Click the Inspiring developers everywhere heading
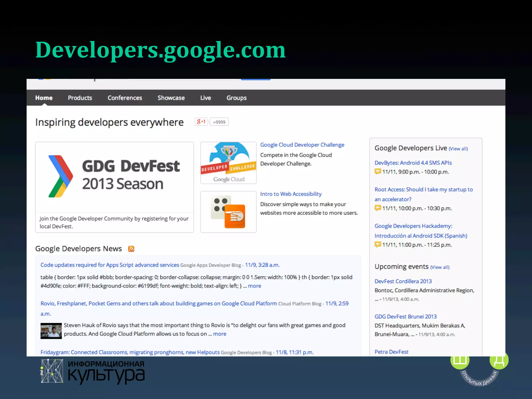The height and width of the screenshot is (399, 532). pyautogui.click(x=109, y=122)
